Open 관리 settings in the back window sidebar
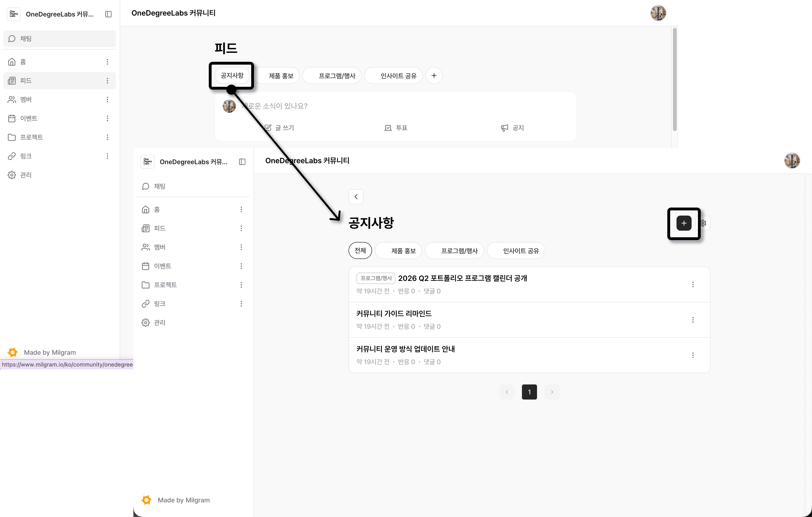 coord(59,175)
